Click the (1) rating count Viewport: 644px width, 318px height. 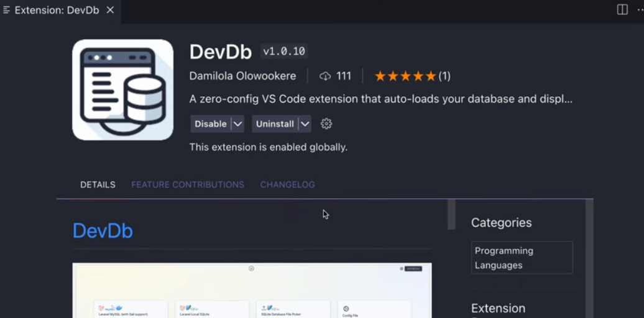444,76
